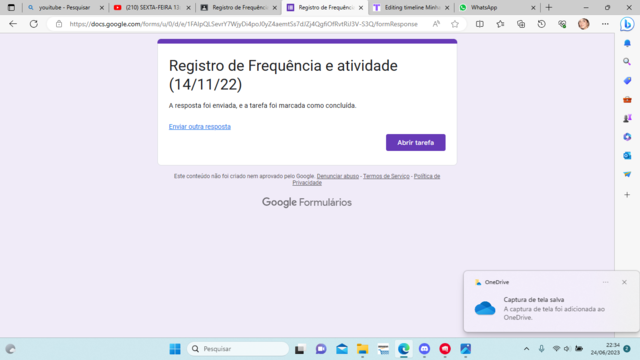640x360 pixels.
Task: Open Collections panel
Action: click(x=521, y=24)
